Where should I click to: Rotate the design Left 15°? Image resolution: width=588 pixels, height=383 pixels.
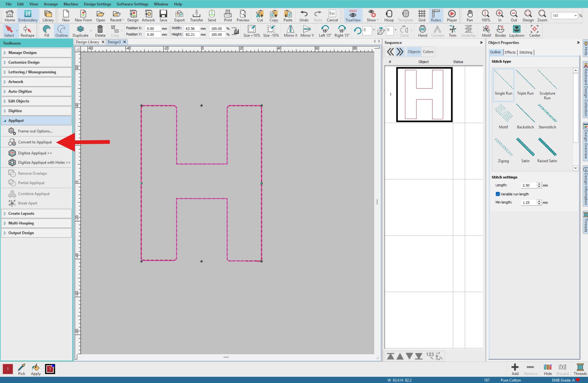325,31
